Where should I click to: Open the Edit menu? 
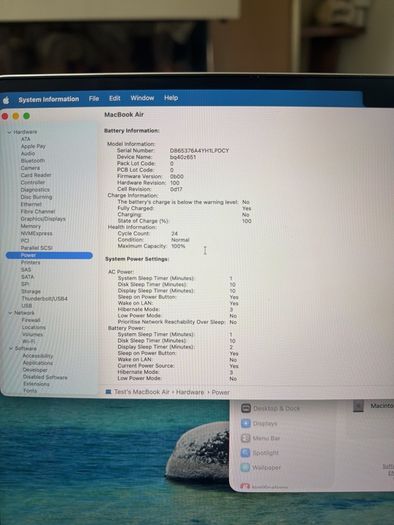pos(114,98)
